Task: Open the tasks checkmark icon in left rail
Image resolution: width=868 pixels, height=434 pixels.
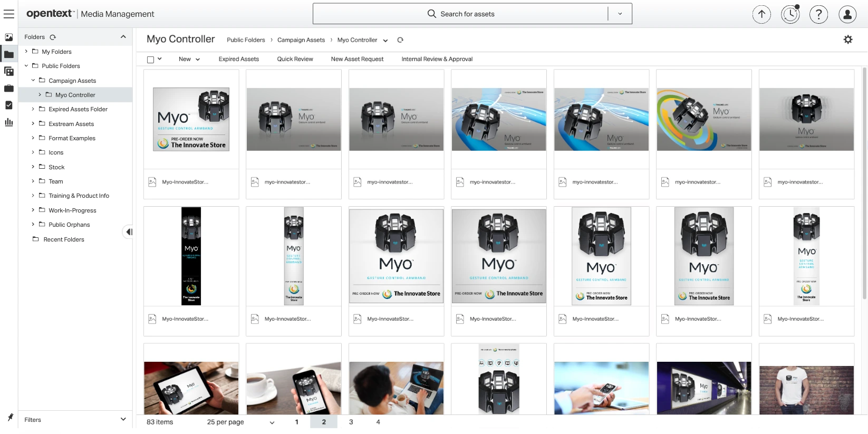Action: (x=9, y=105)
